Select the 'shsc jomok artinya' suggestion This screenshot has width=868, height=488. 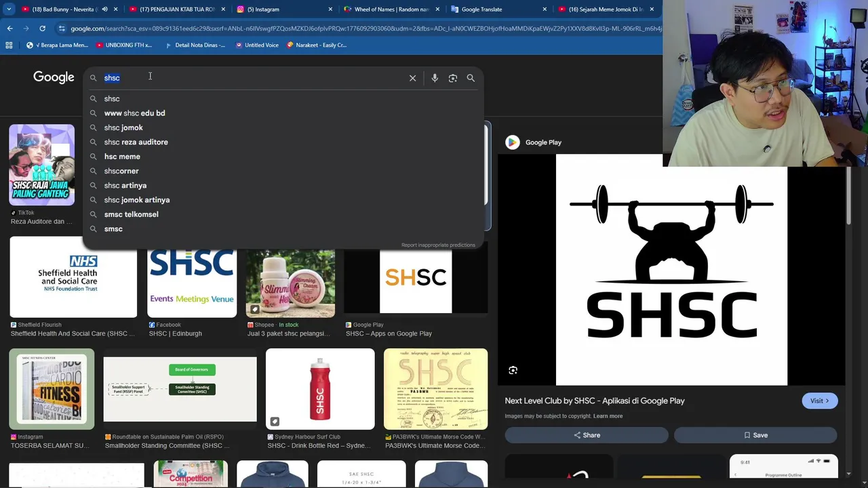pyautogui.click(x=283, y=200)
